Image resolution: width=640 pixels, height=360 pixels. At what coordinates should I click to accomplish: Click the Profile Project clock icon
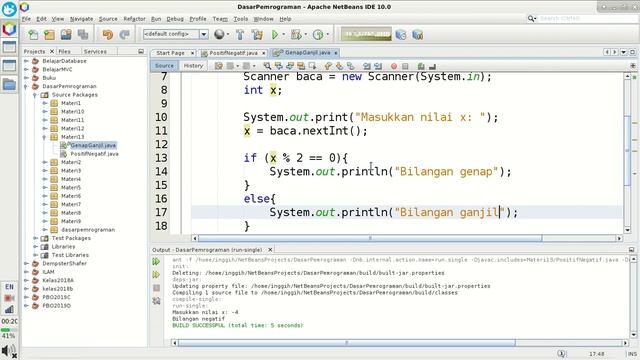coord(318,35)
